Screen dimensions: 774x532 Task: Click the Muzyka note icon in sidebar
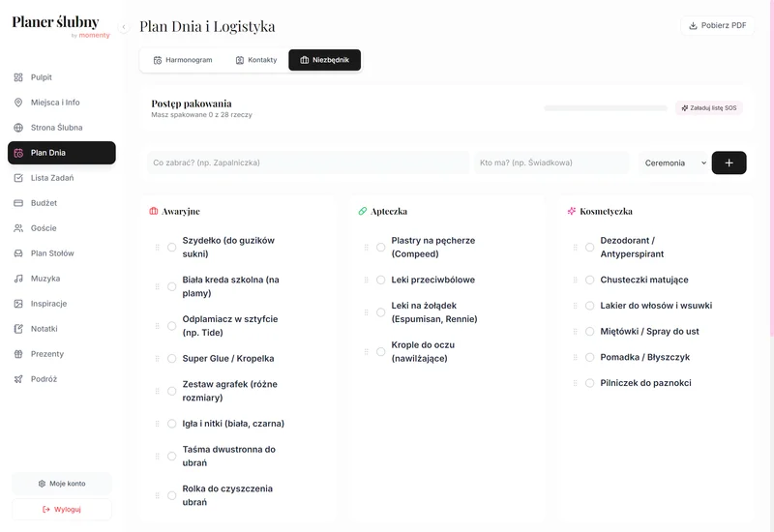click(18, 279)
